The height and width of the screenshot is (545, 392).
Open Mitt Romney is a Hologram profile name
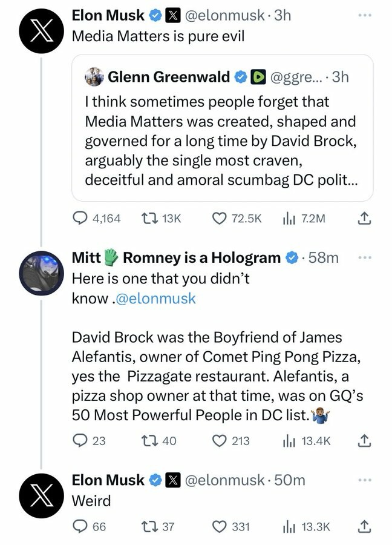(175, 258)
